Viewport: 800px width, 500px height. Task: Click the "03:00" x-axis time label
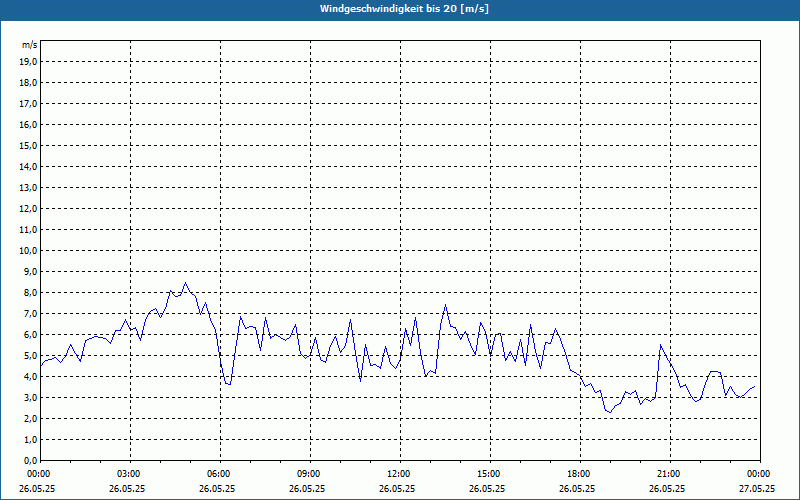click(x=129, y=474)
